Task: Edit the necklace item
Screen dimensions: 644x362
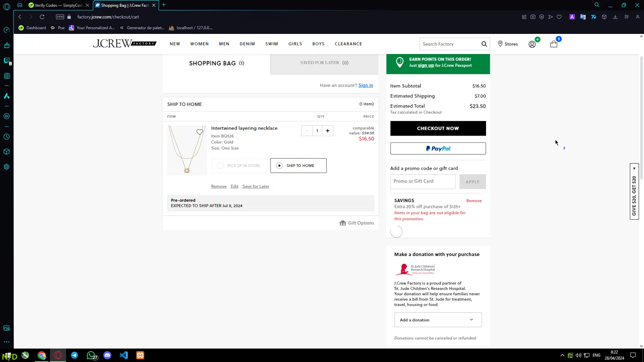Action: pyautogui.click(x=234, y=186)
